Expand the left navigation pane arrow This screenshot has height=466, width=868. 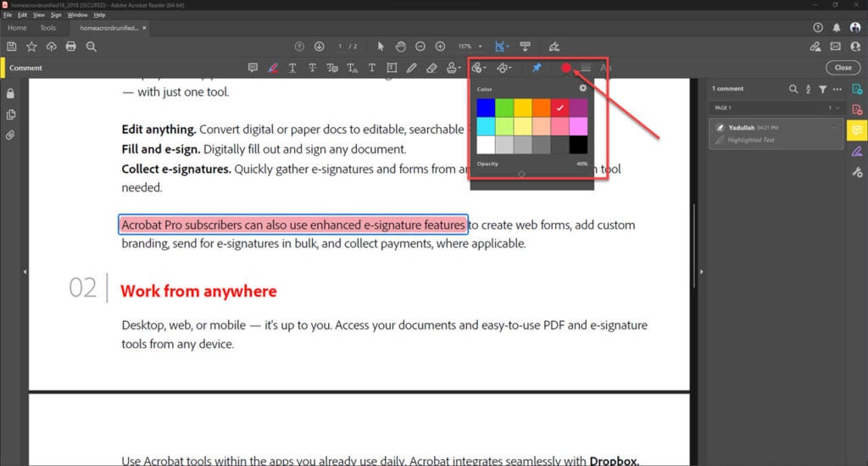coord(25,272)
